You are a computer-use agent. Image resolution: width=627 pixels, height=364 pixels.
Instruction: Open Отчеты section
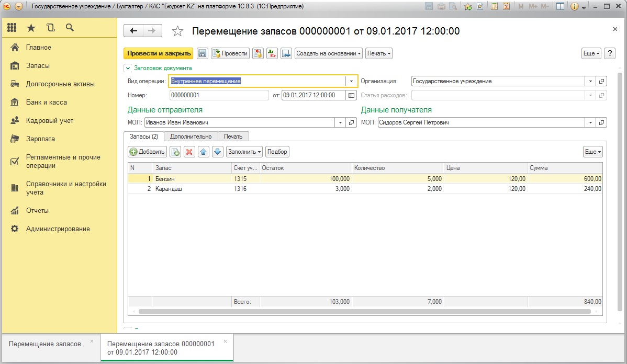point(37,211)
